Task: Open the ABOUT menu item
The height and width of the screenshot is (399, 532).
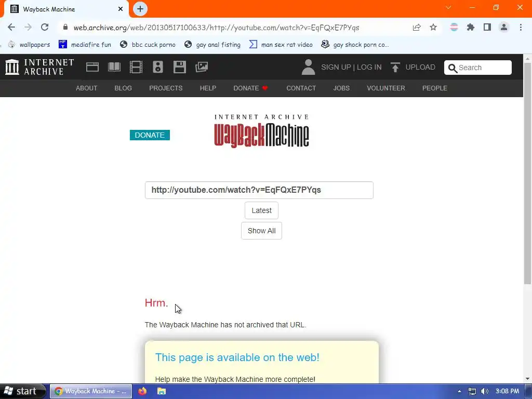Action: [87, 88]
